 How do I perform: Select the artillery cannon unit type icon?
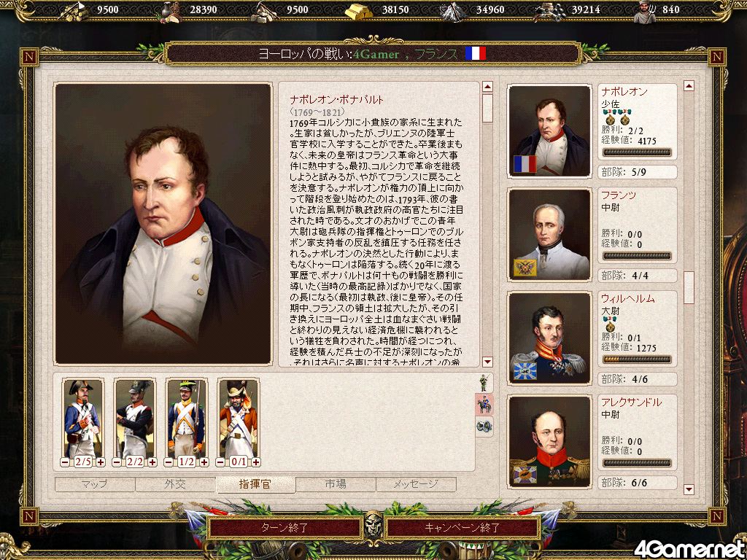coord(484,426)
